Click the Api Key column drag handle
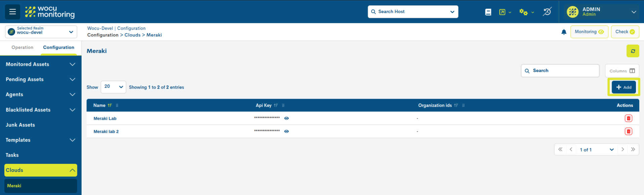The image size is (644, 195). [x=283, y=105]
